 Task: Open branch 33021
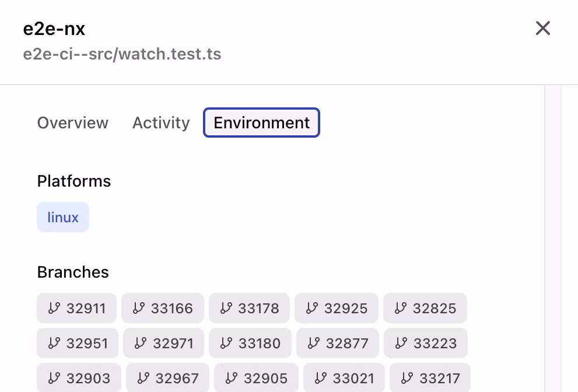click(x=344, y=378)
